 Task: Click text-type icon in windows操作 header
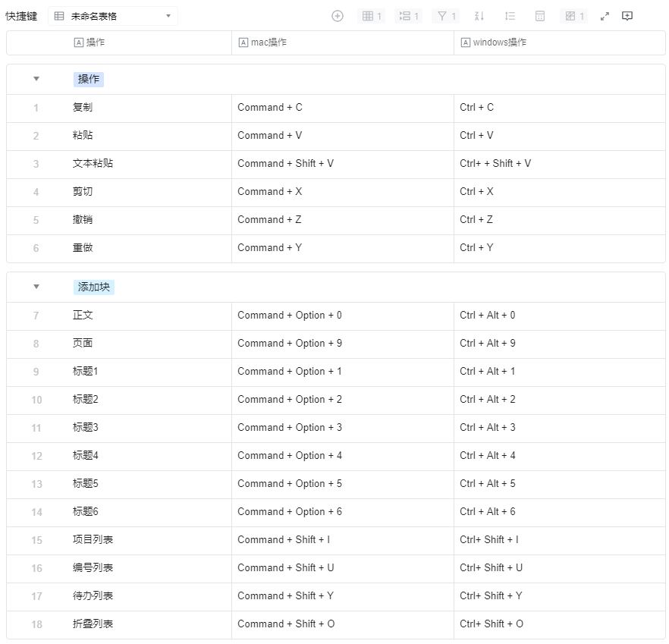[466, 42]
